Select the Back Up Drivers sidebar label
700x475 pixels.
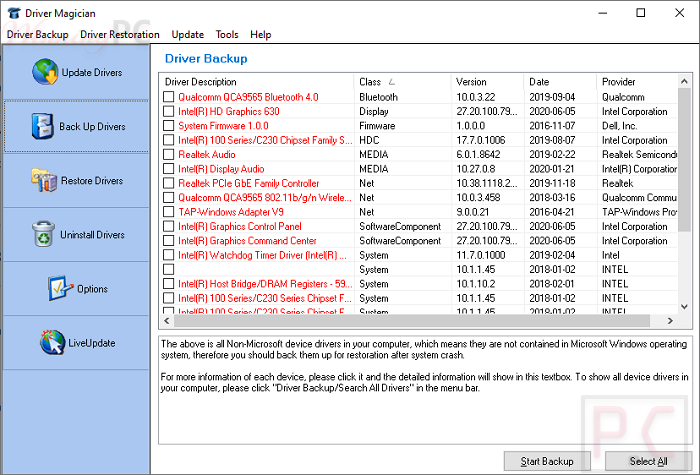[x=92, y=127]
